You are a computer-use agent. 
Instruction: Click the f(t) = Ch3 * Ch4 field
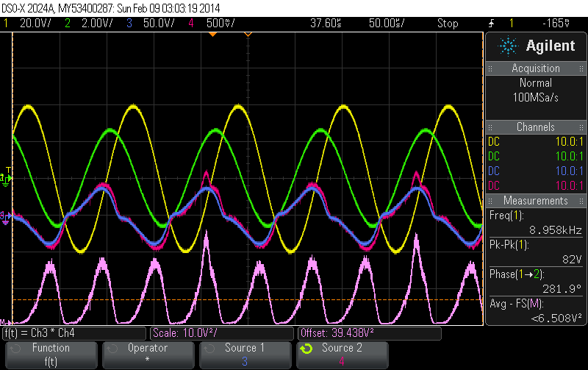(x=74, y=333)
